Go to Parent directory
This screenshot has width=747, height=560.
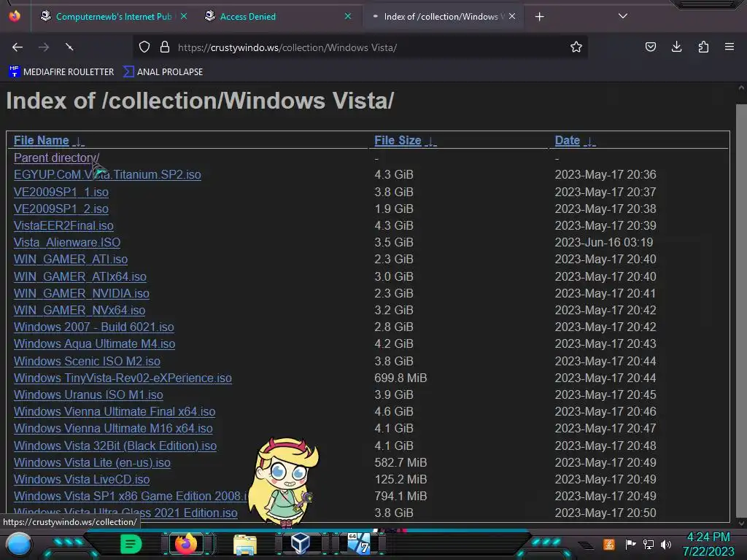(x=56, y=157)
